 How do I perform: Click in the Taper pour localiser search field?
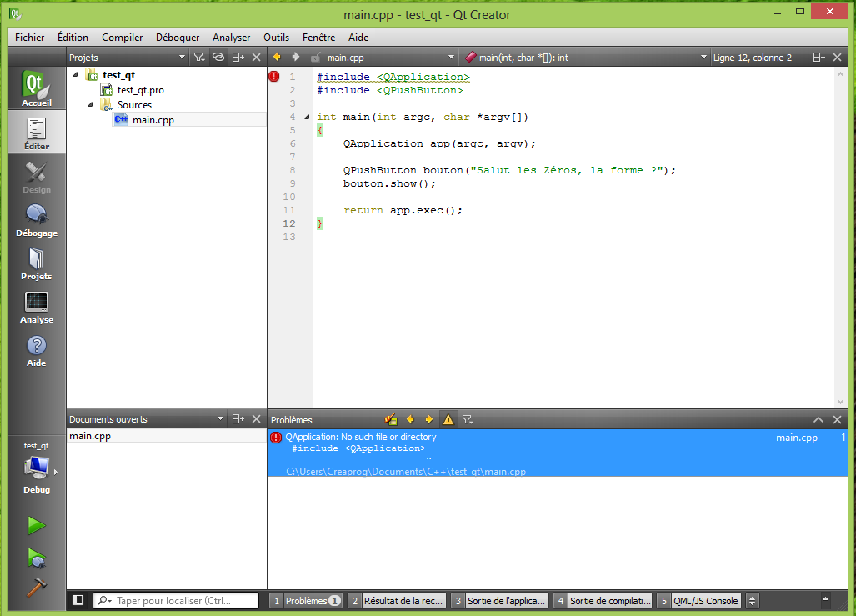[175, 600]
